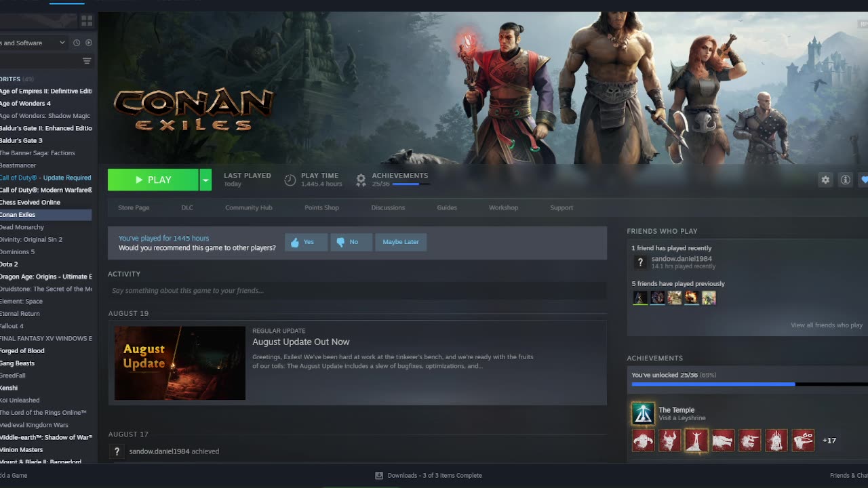The width and height of the screenshot is (868, 488).
Task: Click 'View all friends who play' link
Action: [x=827, y=325]
